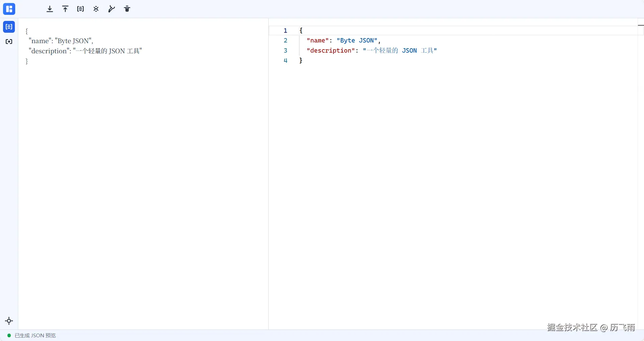The image size is (644, 341).
Task: Select the highlighted JSON formatter sidebar tab
Action: tap(9, 27)
